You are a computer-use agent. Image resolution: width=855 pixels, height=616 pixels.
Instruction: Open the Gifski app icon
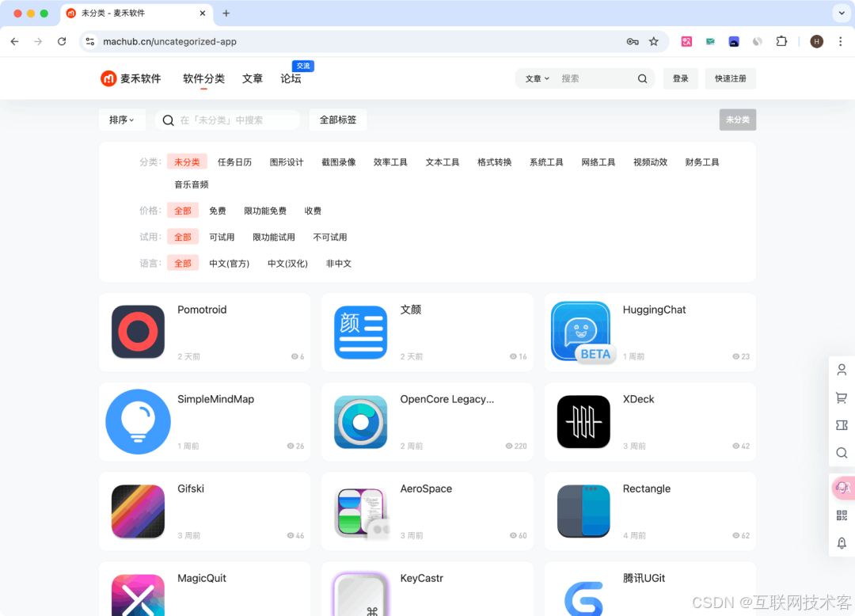point(138,511)
